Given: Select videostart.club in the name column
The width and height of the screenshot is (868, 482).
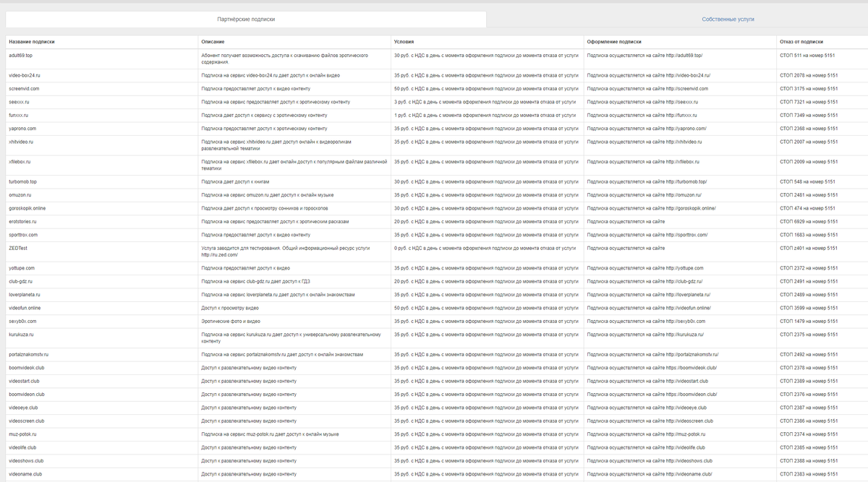Looking at the screenshot, I should (x=25, y=381).
